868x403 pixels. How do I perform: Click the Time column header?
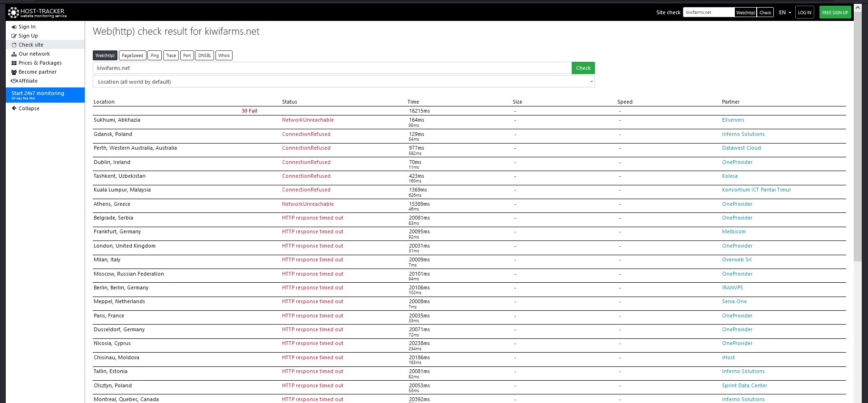pos(413,102)
